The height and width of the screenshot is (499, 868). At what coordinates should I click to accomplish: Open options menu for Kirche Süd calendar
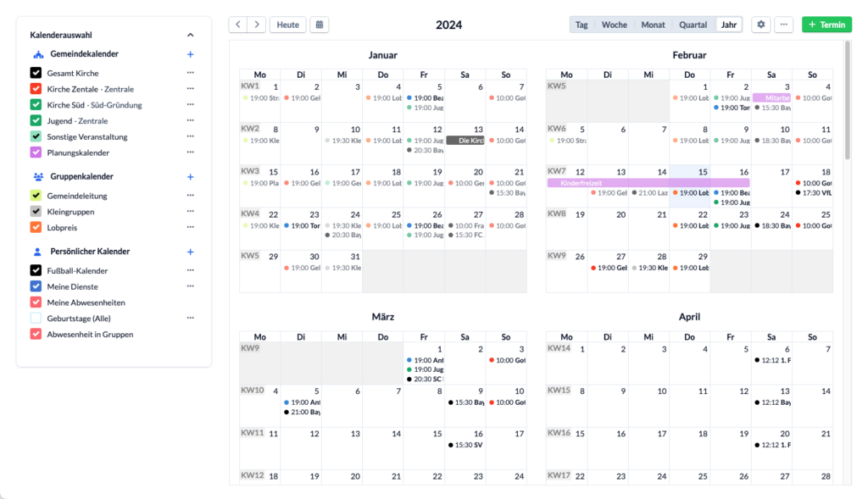[x=191, y=104]
